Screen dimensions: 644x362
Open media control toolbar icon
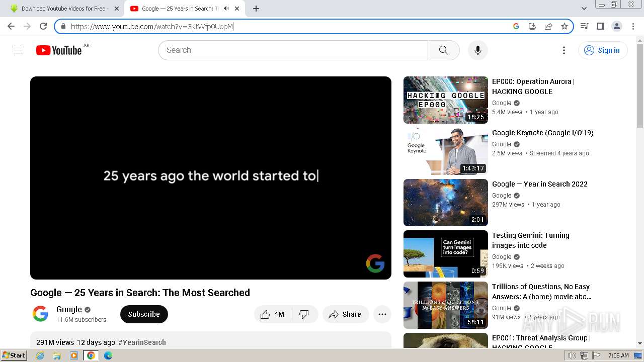(x=584, y=26)
